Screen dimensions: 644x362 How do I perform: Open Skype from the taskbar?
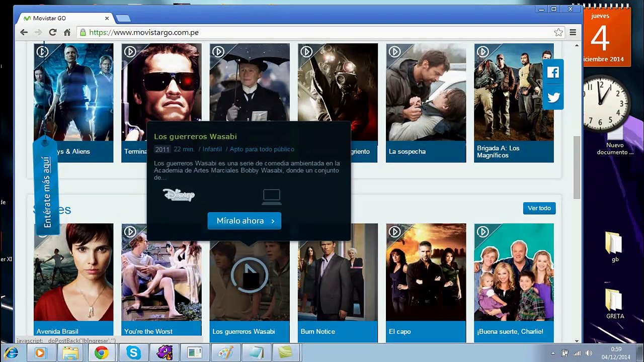coord(133,353)
